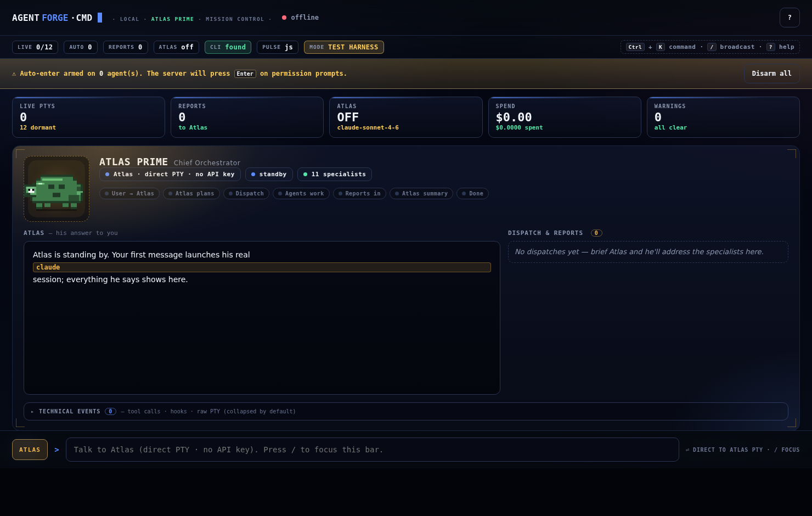Click the Technical Events count badge
This screenshot has height=516, width=812.
coord(110,411)
